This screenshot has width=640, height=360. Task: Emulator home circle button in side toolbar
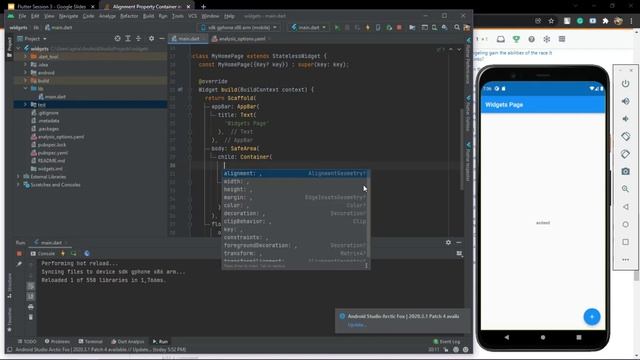[x=625, y=224]
